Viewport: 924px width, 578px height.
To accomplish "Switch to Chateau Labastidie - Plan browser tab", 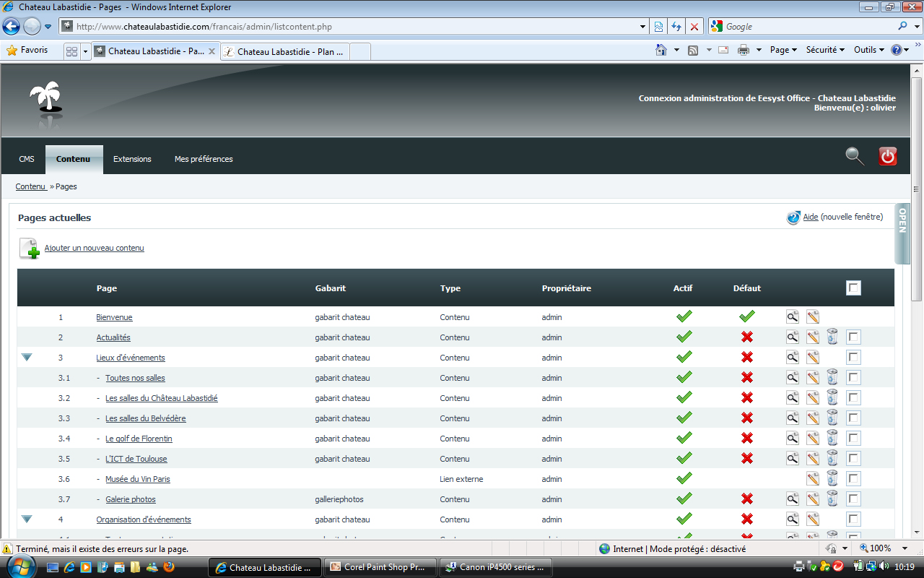I will [285, 51].
